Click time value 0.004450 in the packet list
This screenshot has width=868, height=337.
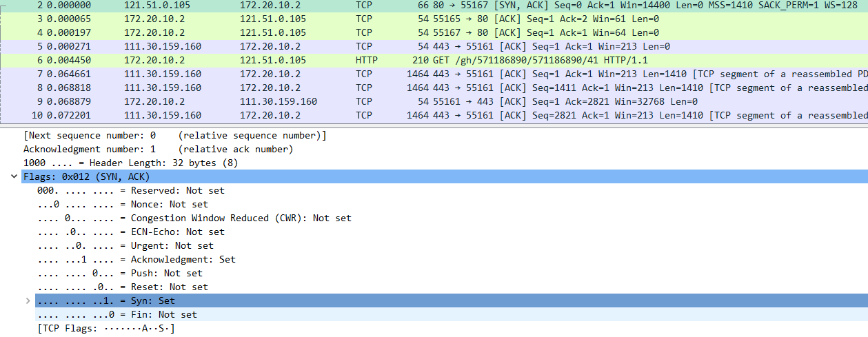click(68, 60)
